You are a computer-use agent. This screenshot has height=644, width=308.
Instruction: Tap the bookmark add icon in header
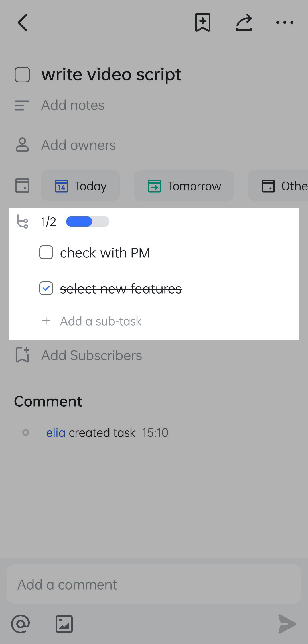click(x=203, y=22)
